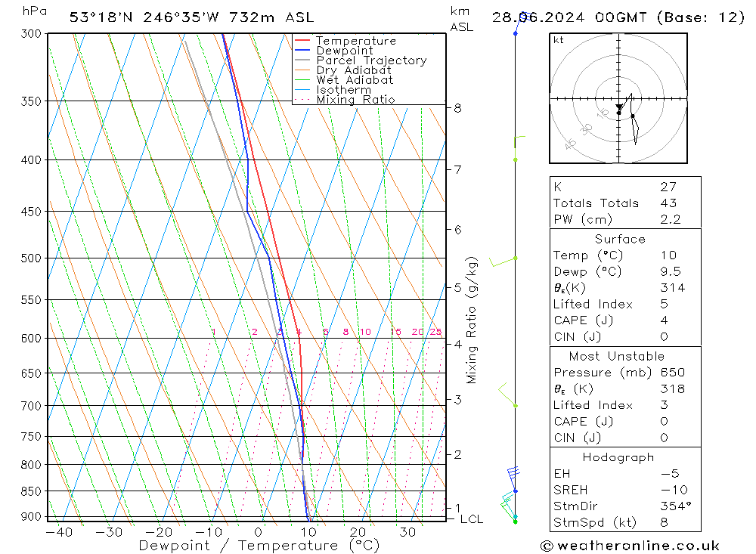The image size is (756, 554).
Task: Click the 'Most Unstable' section heading
Action: [x=617, y=356]
